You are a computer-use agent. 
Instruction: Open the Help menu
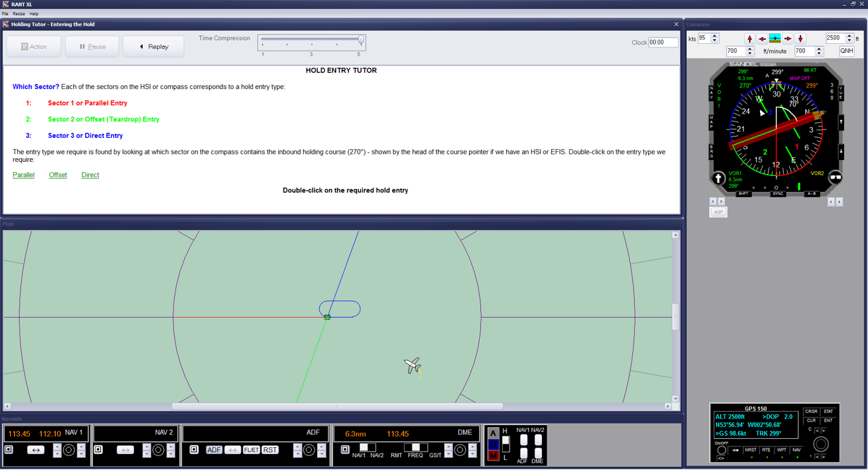coord(34,13)
